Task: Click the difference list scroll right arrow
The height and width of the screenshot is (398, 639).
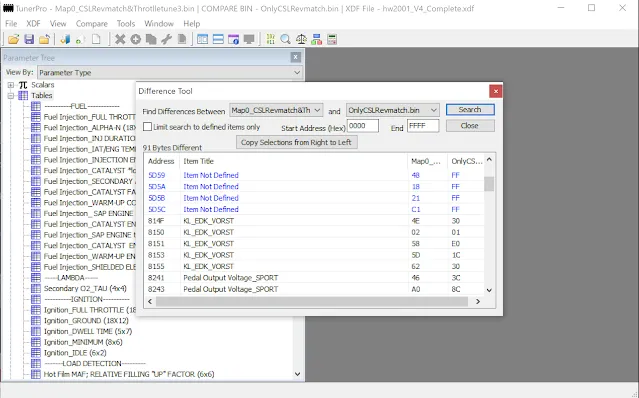Action: point(478,301)
